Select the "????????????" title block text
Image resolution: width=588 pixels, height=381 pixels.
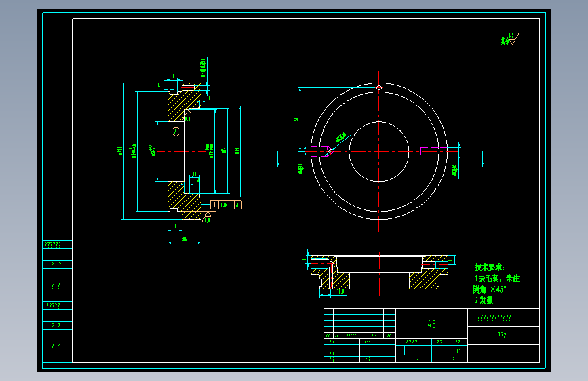coord(494,317)
